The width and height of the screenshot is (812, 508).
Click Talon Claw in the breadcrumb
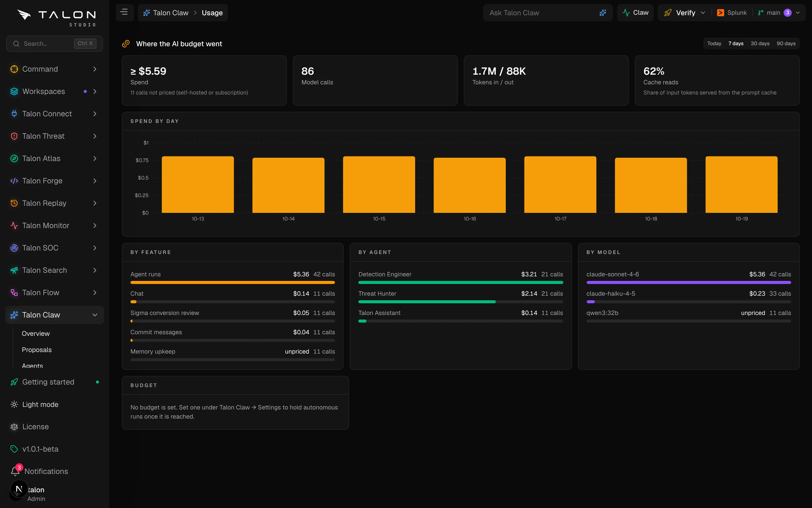click(x=166, y=13)
